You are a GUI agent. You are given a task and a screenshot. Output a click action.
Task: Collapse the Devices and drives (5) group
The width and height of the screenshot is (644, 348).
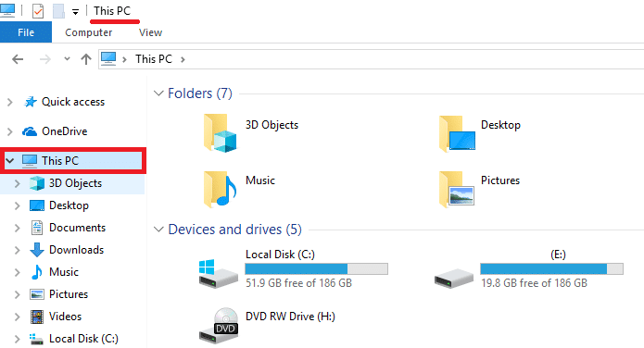pos(158,230)
